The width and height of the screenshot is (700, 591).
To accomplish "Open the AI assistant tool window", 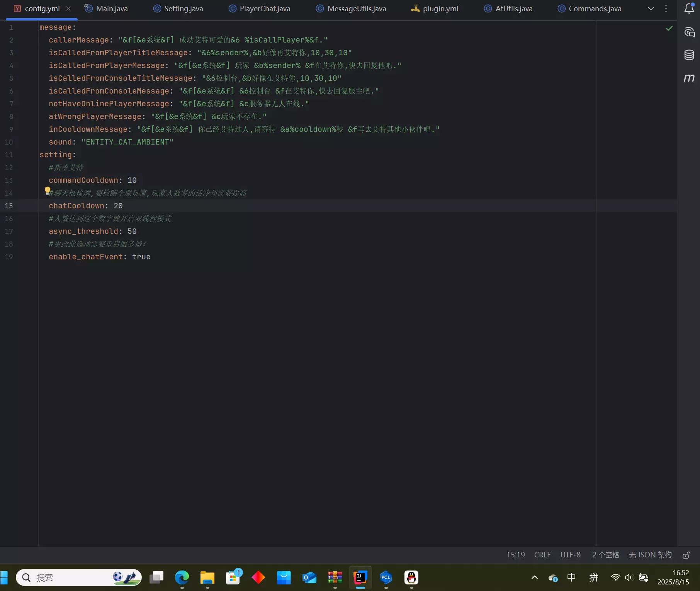I will tap(689, 32).
